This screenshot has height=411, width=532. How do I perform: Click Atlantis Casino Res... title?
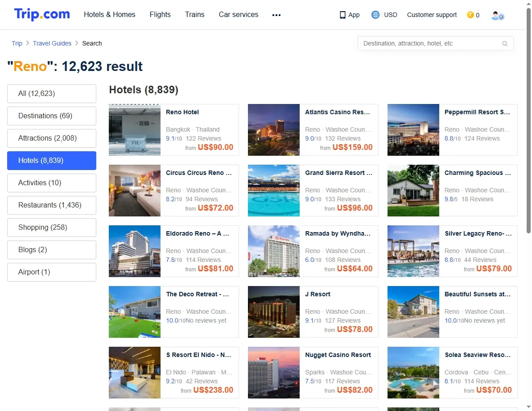point(338,112)
